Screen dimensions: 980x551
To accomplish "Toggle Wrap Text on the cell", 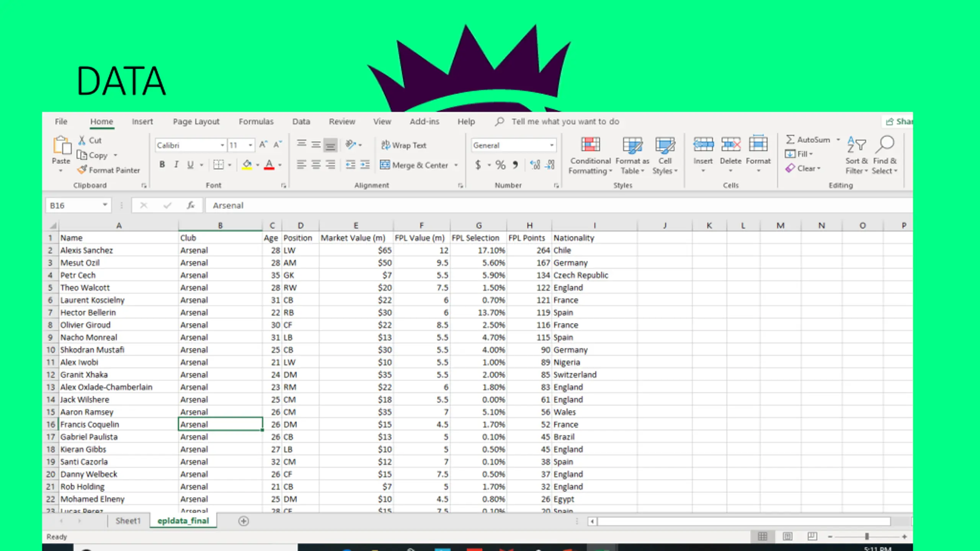I will pos(404,145).
